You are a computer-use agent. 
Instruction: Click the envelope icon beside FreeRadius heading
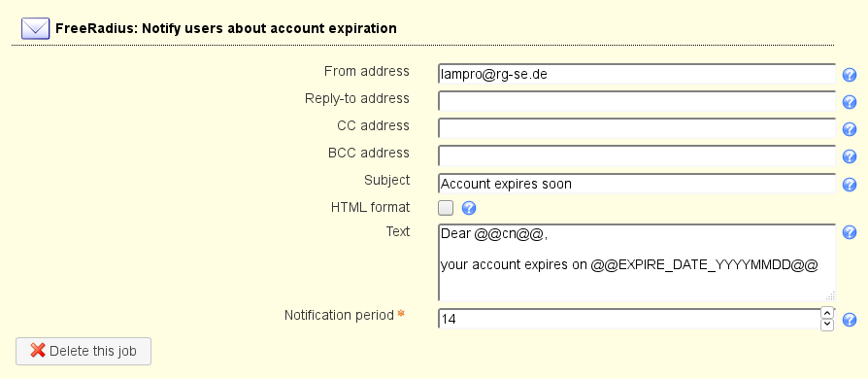click(35, 28)
